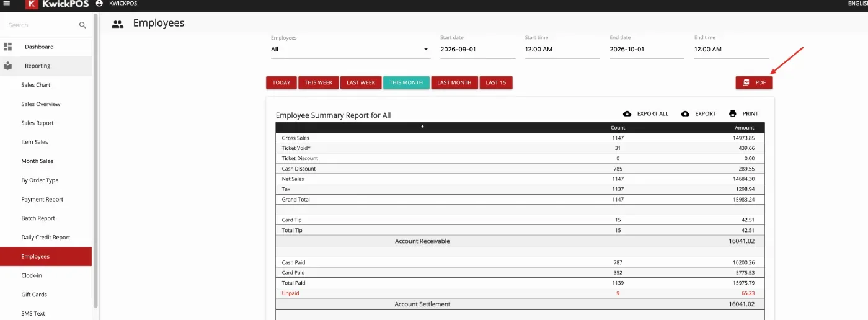Screen dimensions: 868x320
Task: Open the Employees dropdown arrow
Action: click(426, 49)
